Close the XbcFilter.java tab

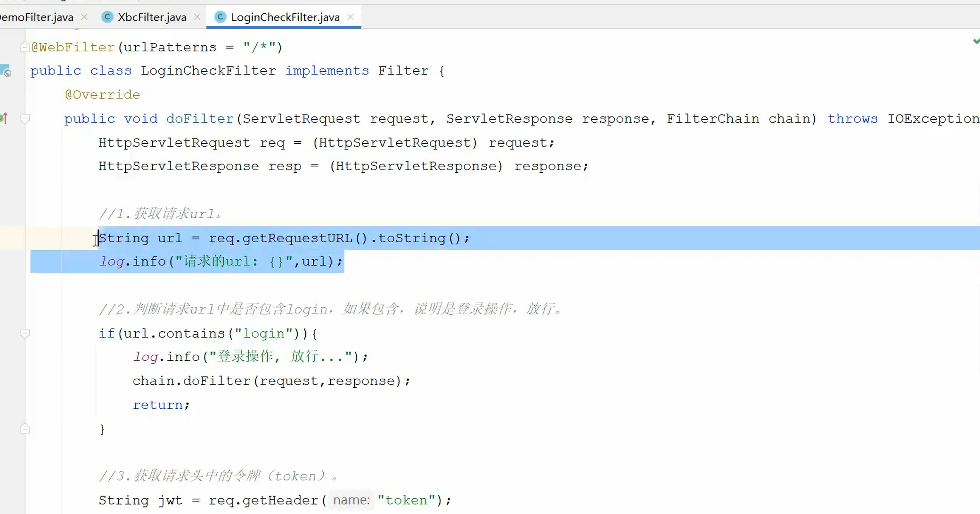click(197, 17)
